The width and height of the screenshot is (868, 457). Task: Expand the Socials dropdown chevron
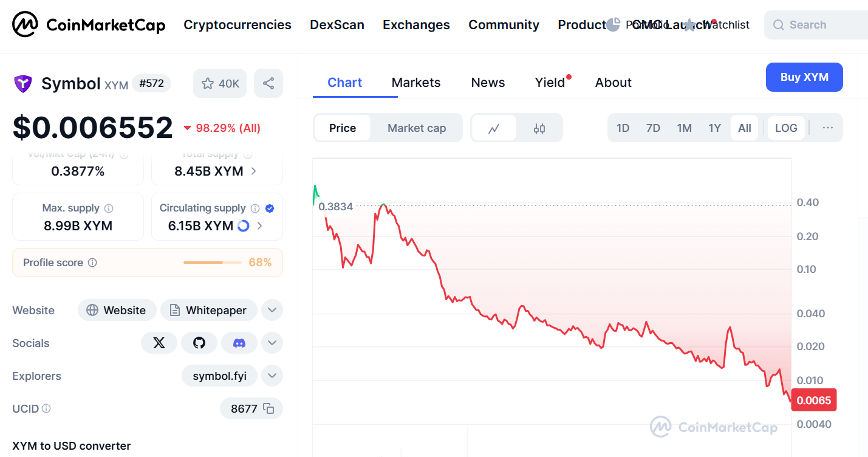pos(272,343)
